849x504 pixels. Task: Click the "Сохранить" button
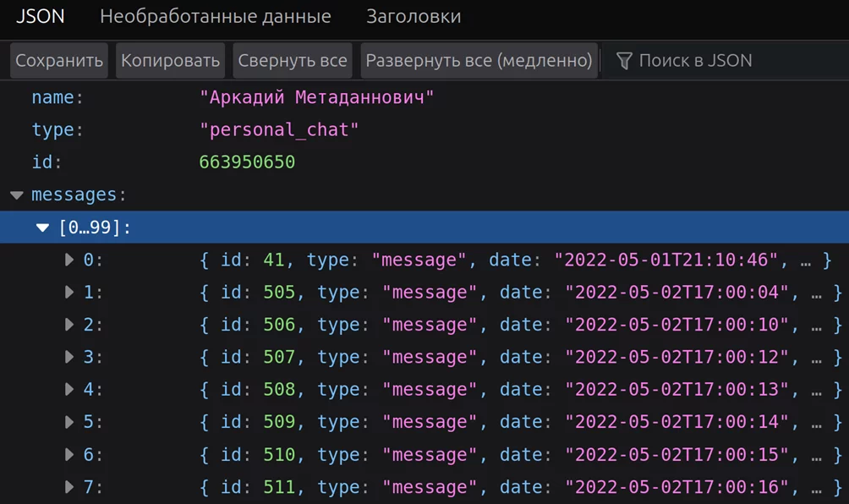point(58,60)
